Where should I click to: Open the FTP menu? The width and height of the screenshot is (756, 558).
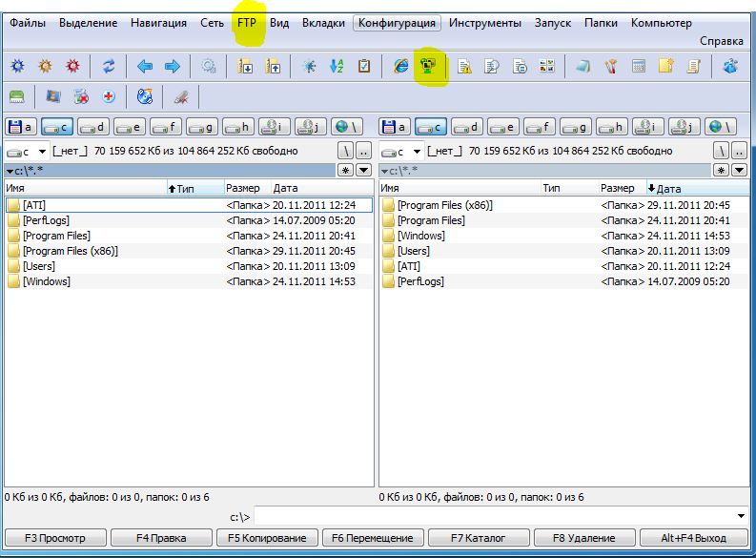click(x=247, y=23)
